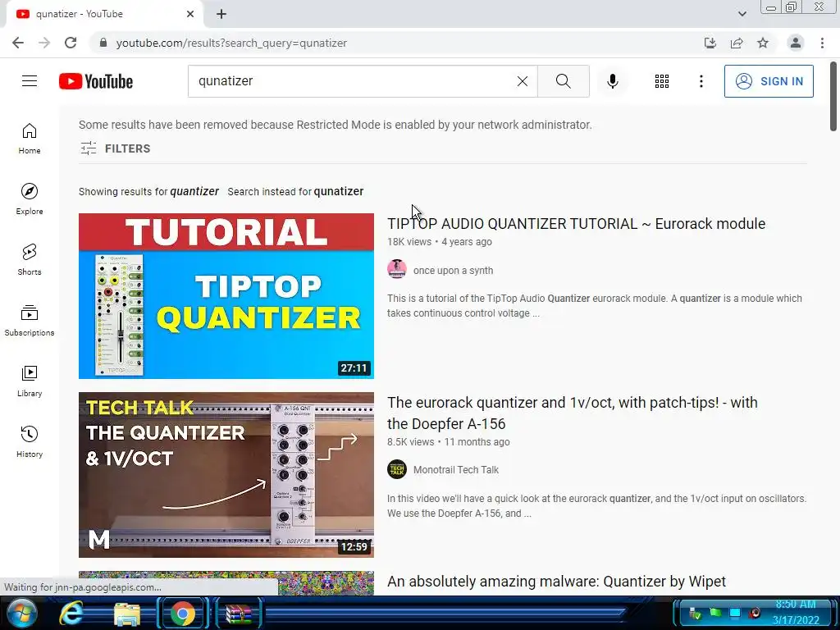Image resolution: width=840 pixels, height=630 pixels.
Task: Open WinRAR from the taskbar
Action: click(x=239, y=614)
